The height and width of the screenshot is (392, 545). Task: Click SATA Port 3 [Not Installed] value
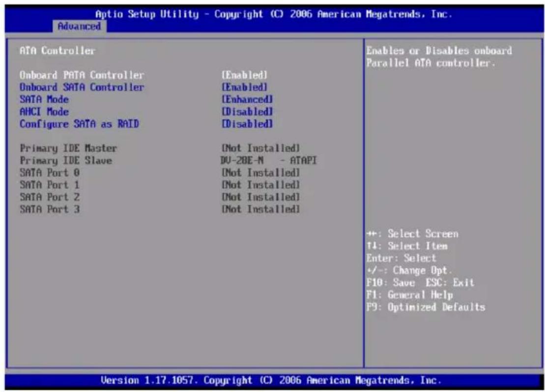pyautogui.click(x=260, y=209)
